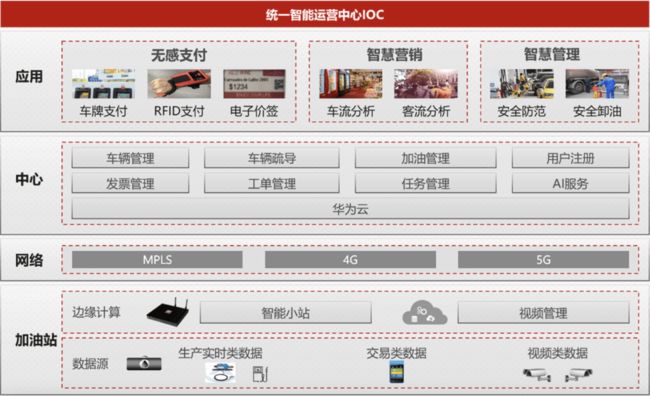This screenshot has width=650, height=396.
Task: Select the 4G network block
Action: [x=350, y=260]
